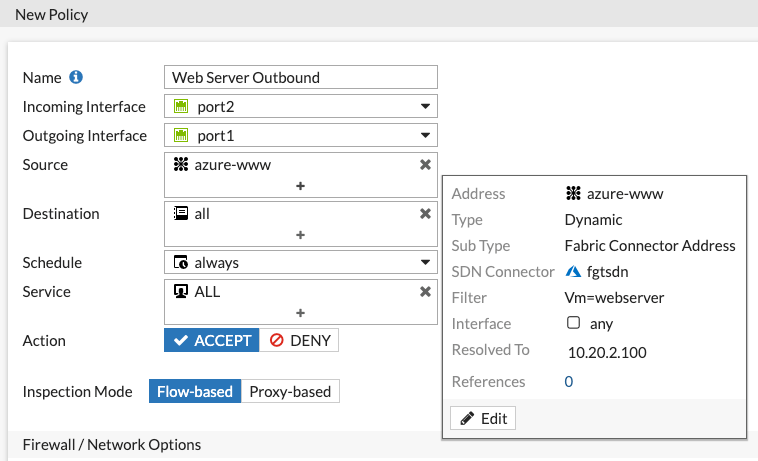758x461 pixels.
Task: Open the References count link
Action: [x=569, y=382]
